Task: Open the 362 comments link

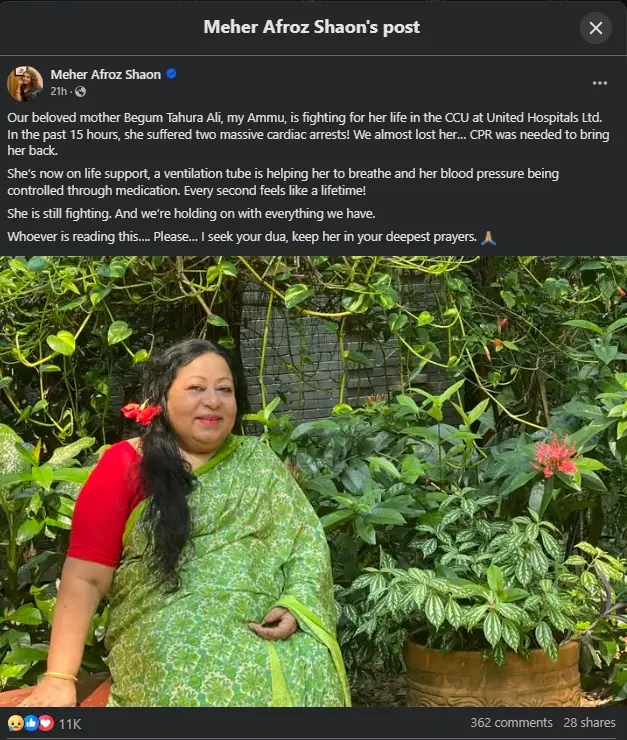Action: point(511,723)
